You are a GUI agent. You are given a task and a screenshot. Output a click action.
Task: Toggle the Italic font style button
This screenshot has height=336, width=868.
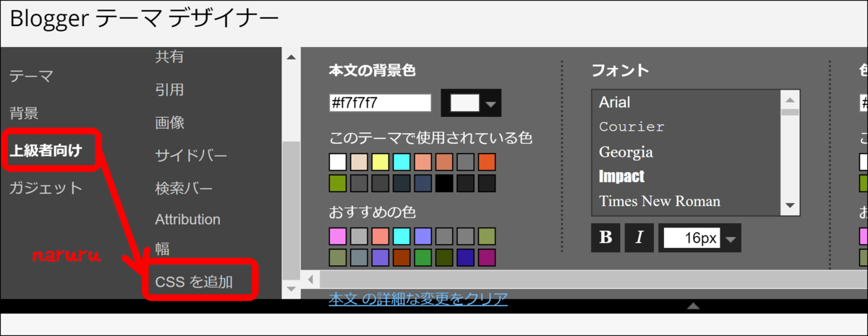[639, 238]
